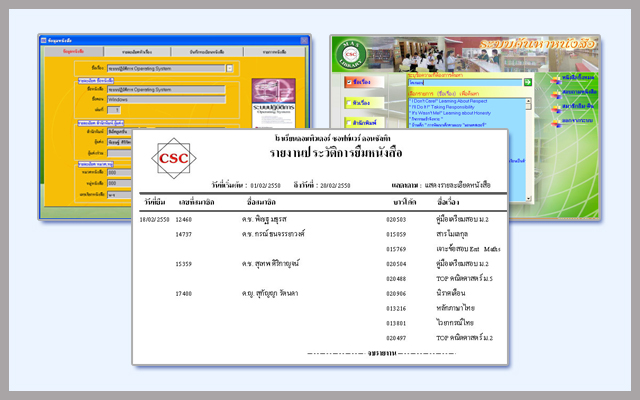Click the title TOP คณิตศาสตร์ ม.2
The height and width of the screenshot is (400, 640).
tap(464, 338)
